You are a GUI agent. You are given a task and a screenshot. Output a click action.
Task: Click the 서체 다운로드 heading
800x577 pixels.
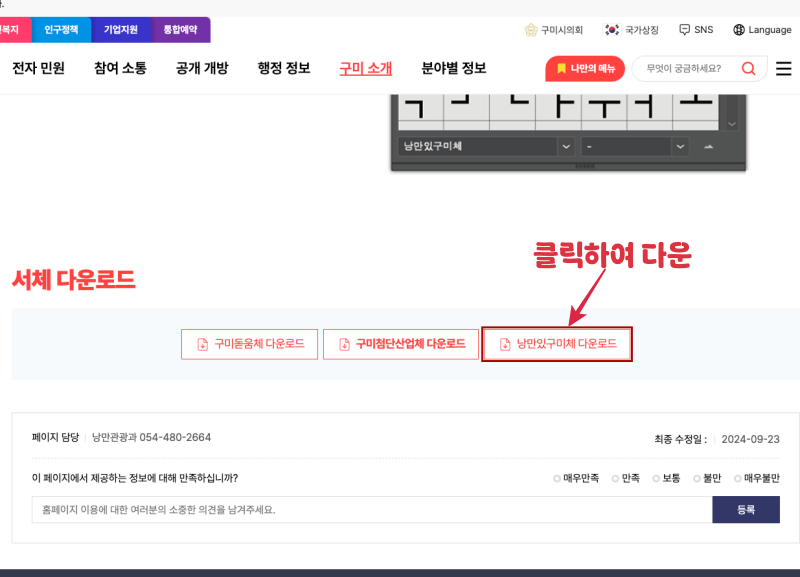click(x=73, y=280)
